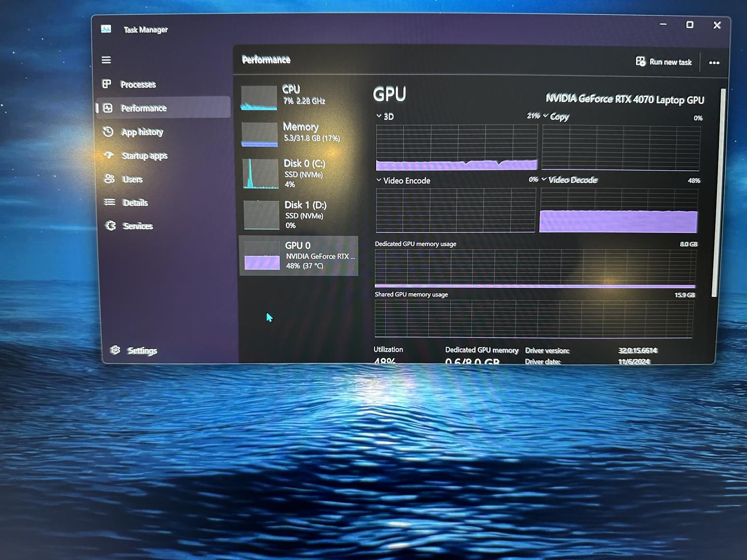This screenshot has width=747, height=560.
Task: Switch to the Processes page
Action: [163, 84]
